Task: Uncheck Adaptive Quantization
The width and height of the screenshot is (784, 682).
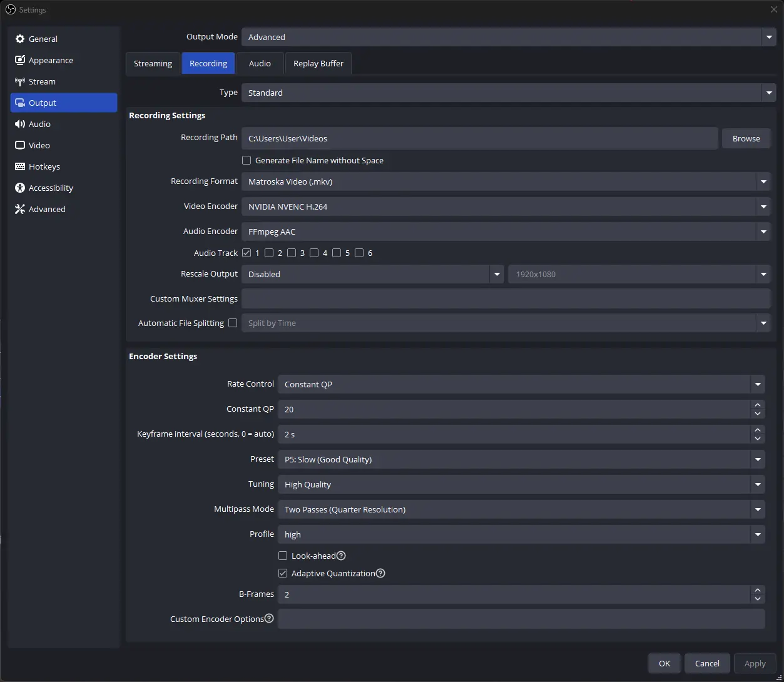Action: pyautogui.click(x=283, y=573)
